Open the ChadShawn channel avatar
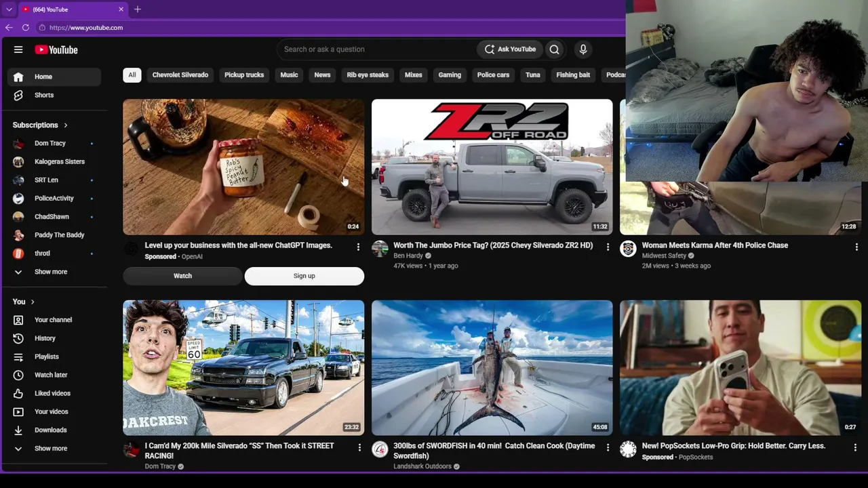Screen dimensions: 868x488 tap(18, 216)
